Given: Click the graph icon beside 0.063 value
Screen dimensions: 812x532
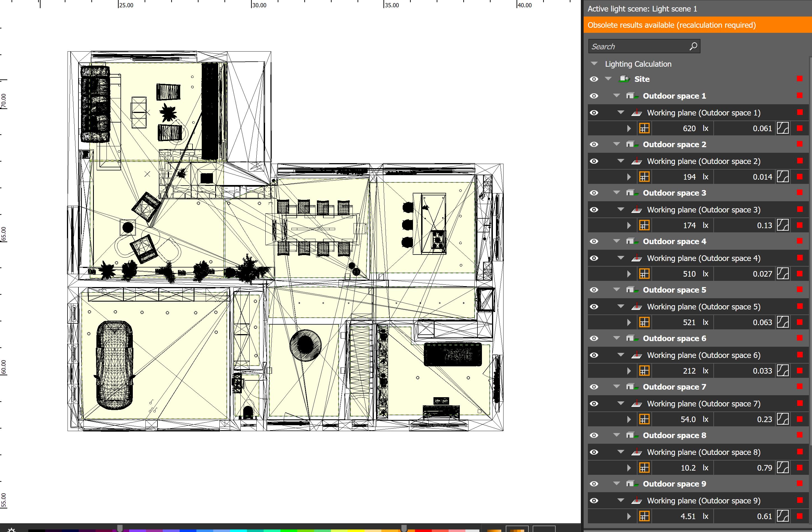Looking at the screenshot, I should [783, 322].
